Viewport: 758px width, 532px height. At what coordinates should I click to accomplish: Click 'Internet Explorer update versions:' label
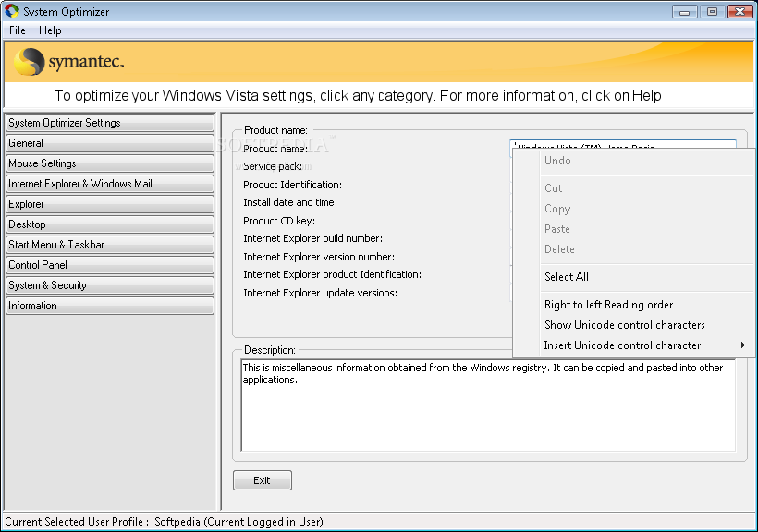(x=320, y=293)
